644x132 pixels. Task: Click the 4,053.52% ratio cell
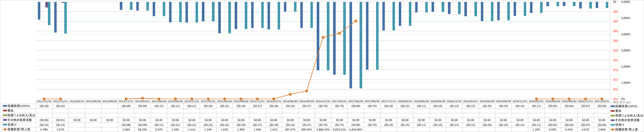coord(339,130)
